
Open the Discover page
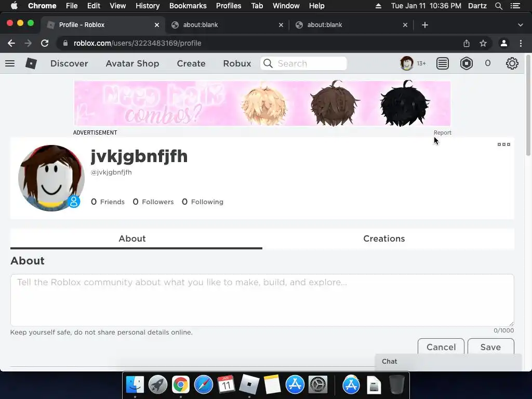[69, 63]
